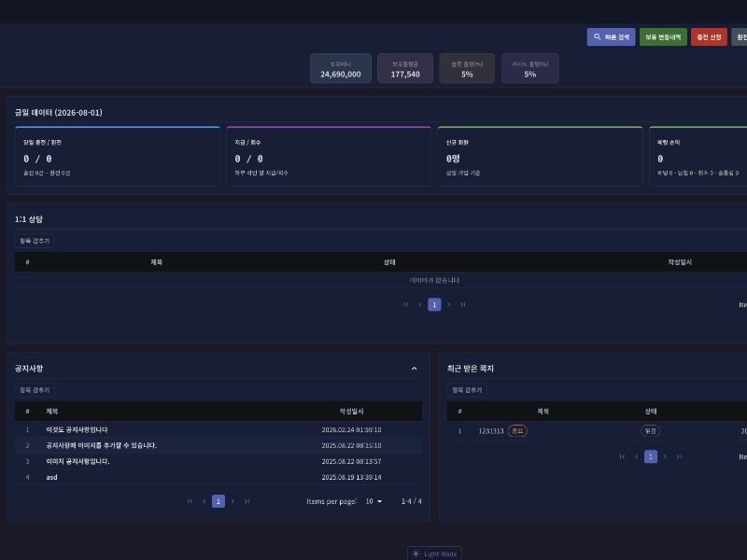Viewport: 747px width, 560px height.
Task: Go to next page in 공지사항 pagination
Action: pos(233,501)
